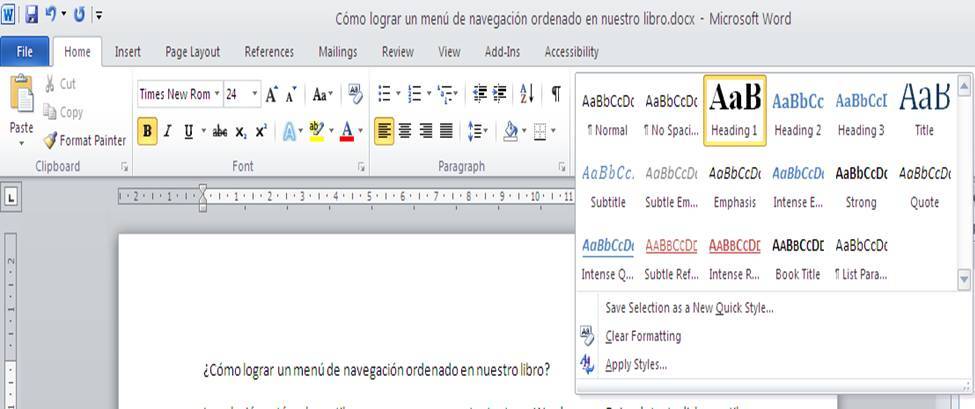The image size is (975, 409).
Task: Switch to the Page Layout tab
Action: click(x=192, y=52)
